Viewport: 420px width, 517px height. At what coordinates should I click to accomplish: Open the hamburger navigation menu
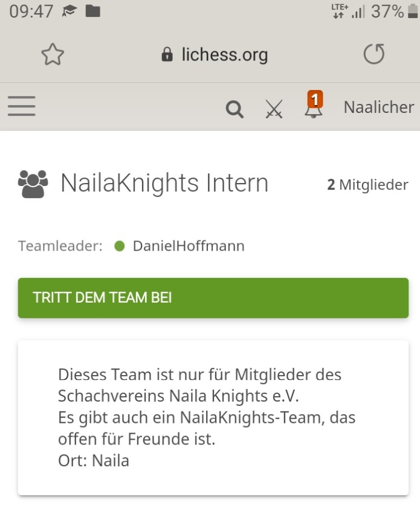(22, 106)
